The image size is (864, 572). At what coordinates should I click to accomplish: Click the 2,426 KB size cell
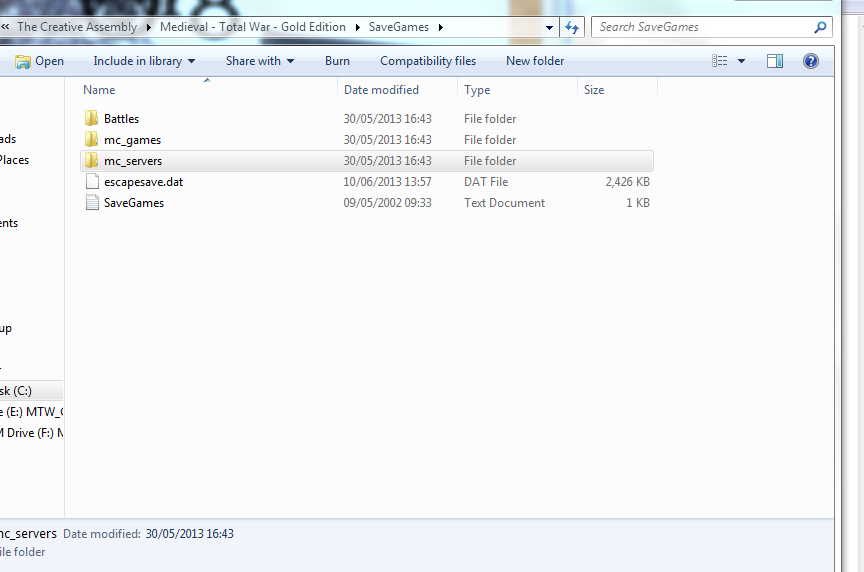click(x=628, y=182)
